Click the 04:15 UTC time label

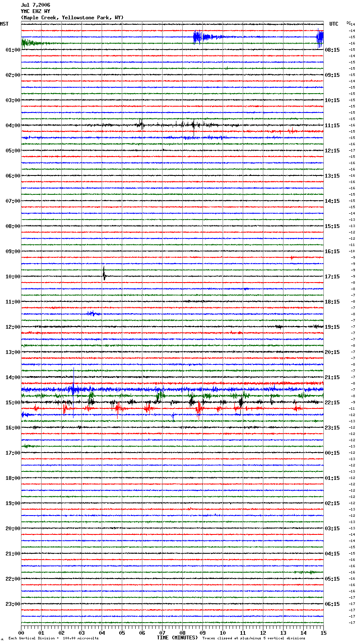[332, 554]
